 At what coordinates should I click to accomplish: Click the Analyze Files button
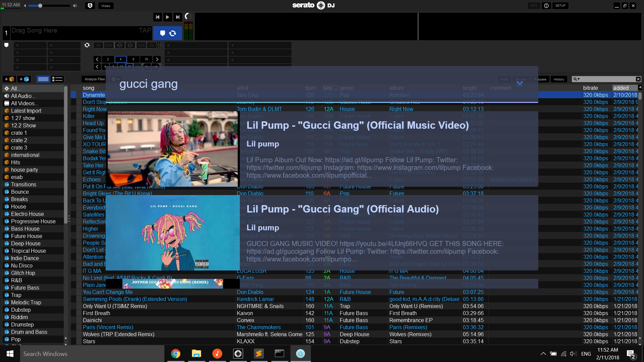coord(94,79)
